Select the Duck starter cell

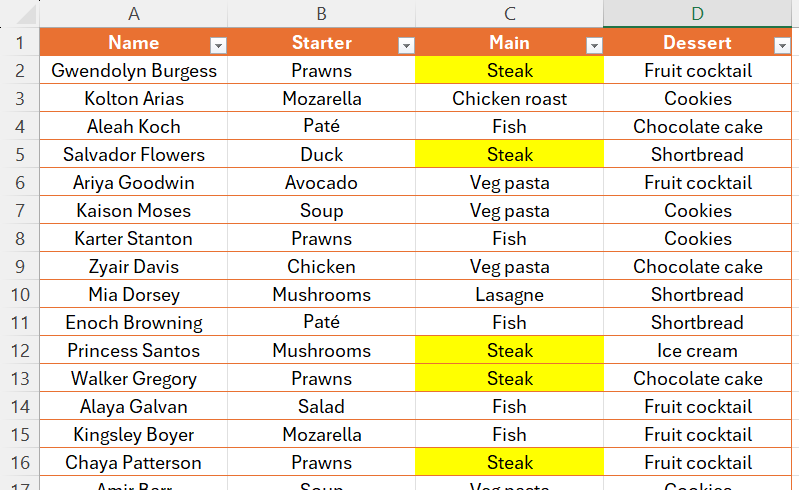[321, 155]
